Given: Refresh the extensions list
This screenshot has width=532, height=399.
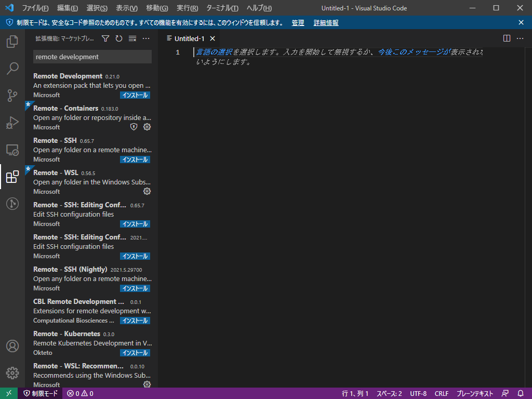Looking at the screenshot, I should click(119, 38).
